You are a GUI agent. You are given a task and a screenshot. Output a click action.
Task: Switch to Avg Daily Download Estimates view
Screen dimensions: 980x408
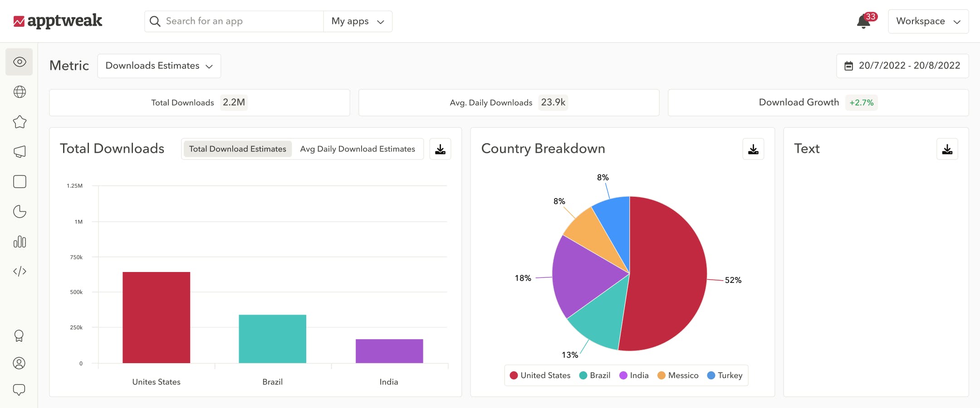357,148
